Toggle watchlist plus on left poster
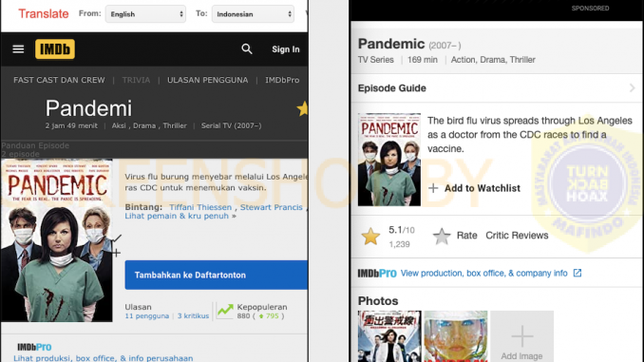The height and width of the screenshot is (362, 644). point(116,253)
